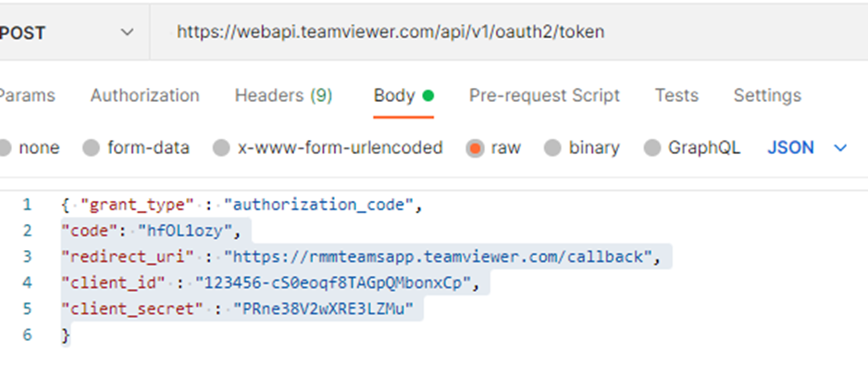The image size is (868, 378).
Task: Choose the form-data radio option
Action: pos(92,148)
